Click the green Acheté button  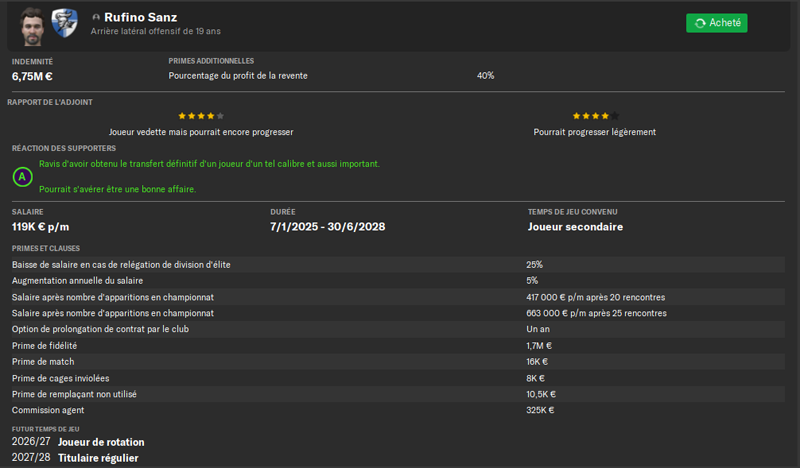pyautogui.click(x=716, y=23)
